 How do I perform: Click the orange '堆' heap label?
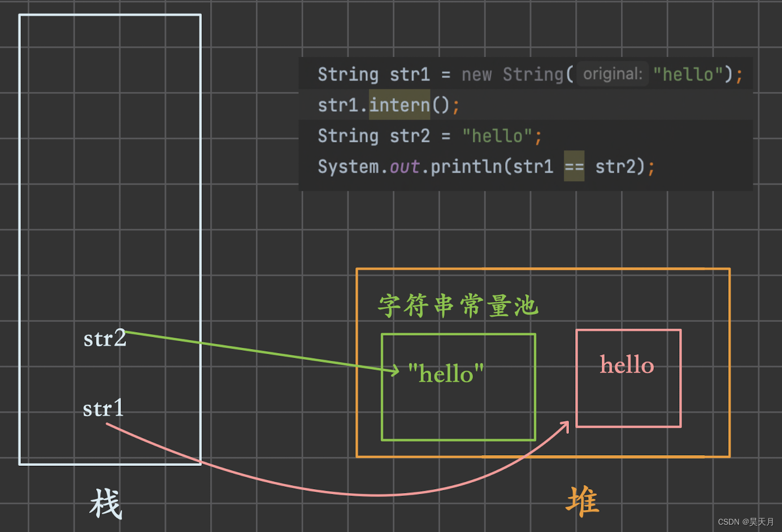point(583,501)
